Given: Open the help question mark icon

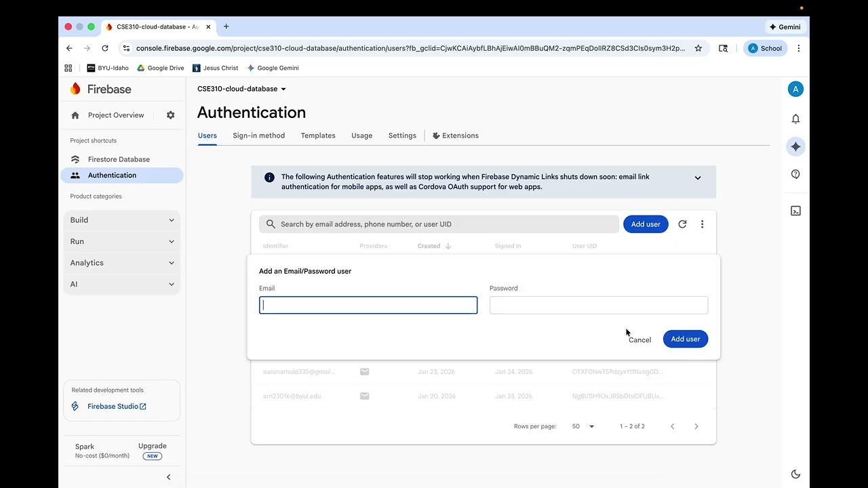Looking at the screenshot, I should pos(795,174).
